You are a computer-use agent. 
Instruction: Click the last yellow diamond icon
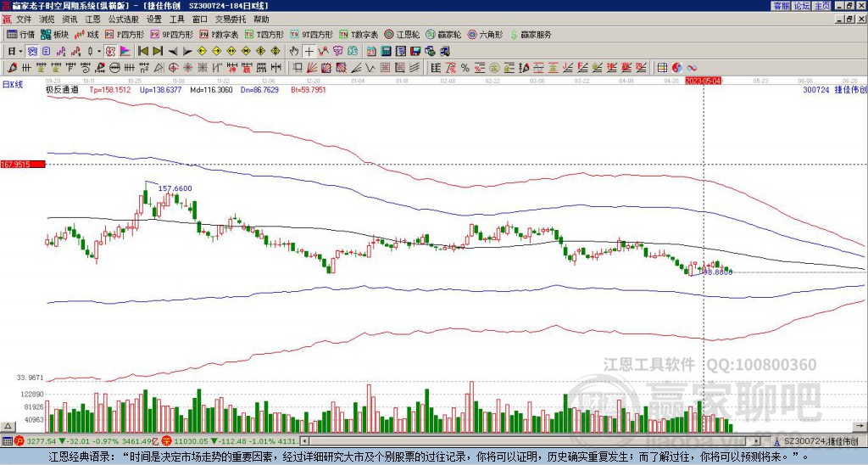[x=275, y=51]
